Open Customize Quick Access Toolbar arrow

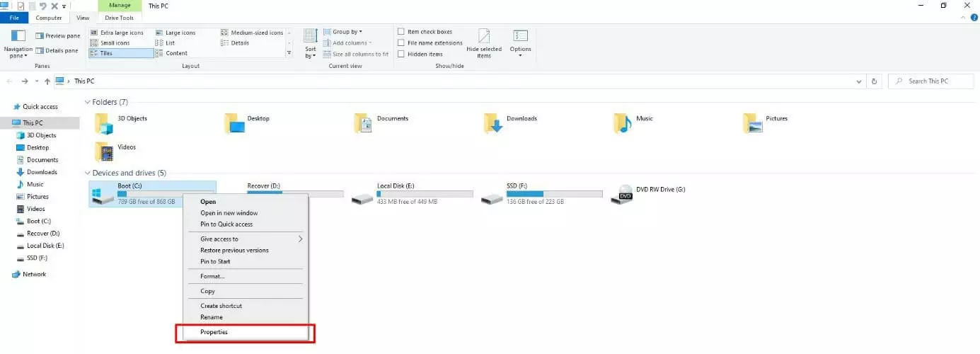click(64, 6)
